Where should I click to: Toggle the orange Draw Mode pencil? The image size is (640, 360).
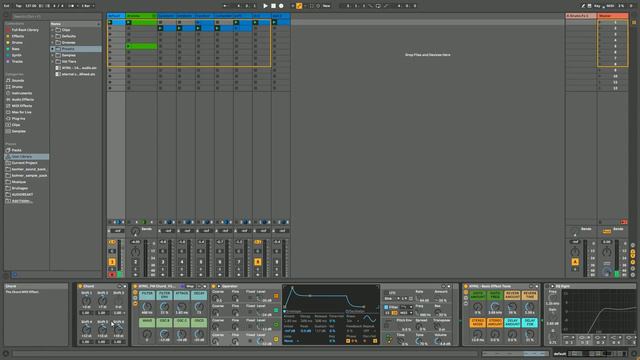tap(299, 6)
